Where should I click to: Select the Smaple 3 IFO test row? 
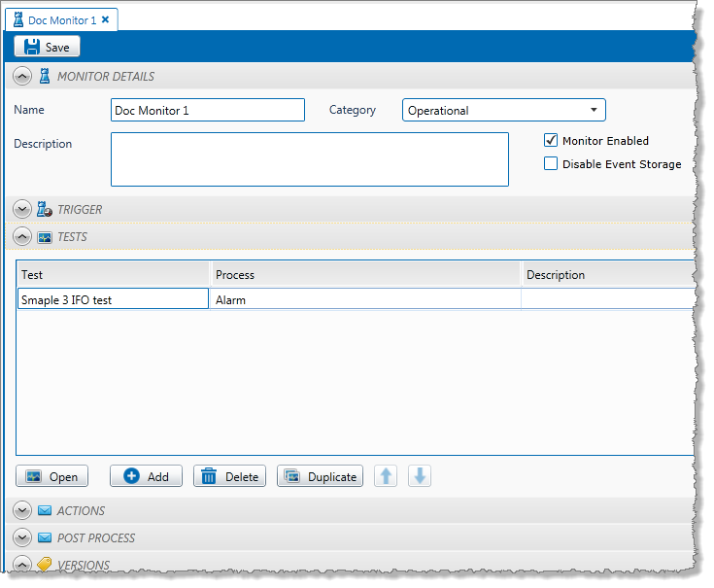pos(113,300)
